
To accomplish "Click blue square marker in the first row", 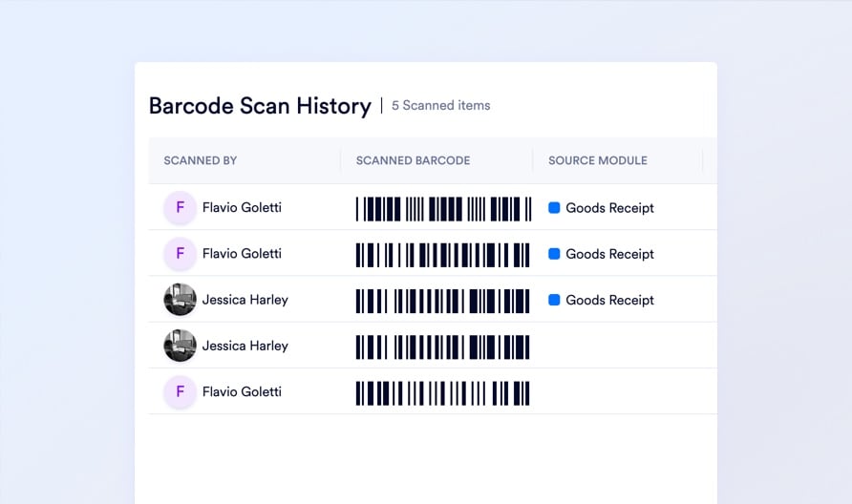I will (554, 207).
